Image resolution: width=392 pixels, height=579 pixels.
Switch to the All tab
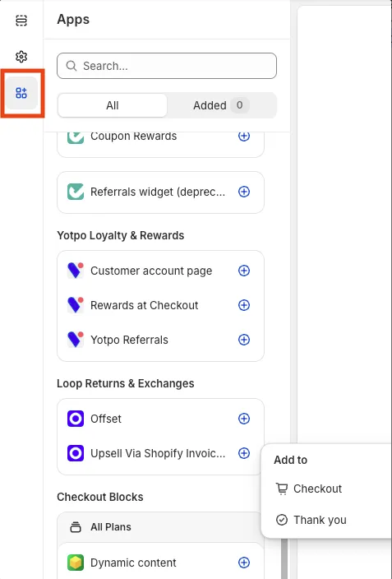tap(113, 105)
